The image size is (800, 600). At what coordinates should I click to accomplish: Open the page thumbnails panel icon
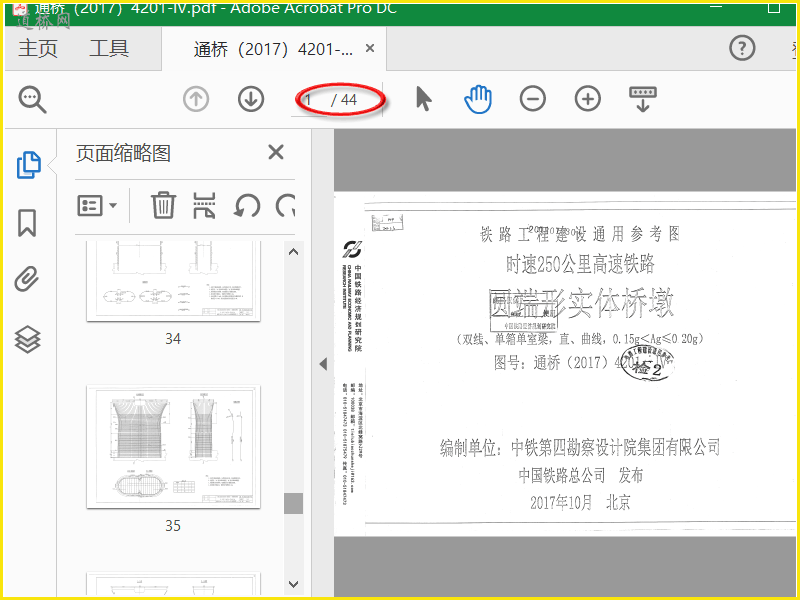point(28,165)
